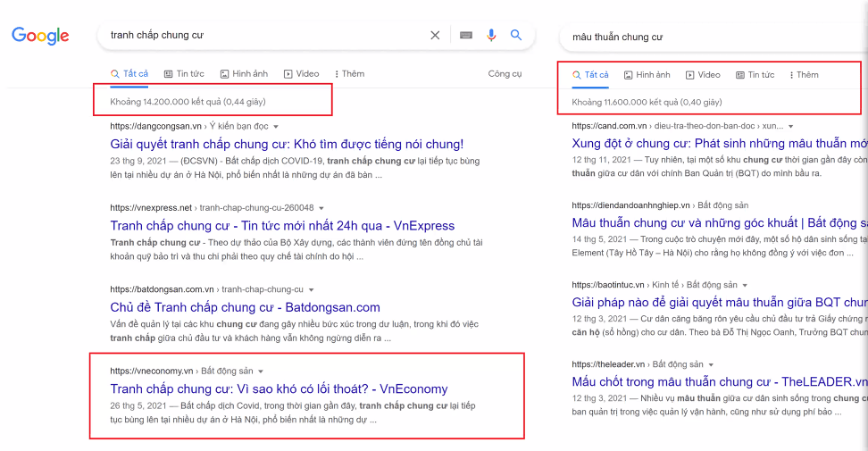Switch to the right 'Hình ảnh' tab
868x451 pixels.
point(647,75)
